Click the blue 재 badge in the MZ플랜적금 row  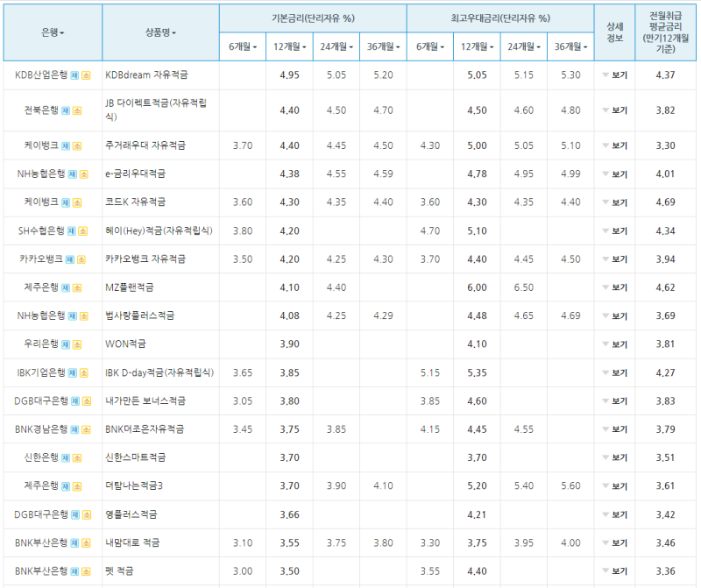click(x=66, y=288)
